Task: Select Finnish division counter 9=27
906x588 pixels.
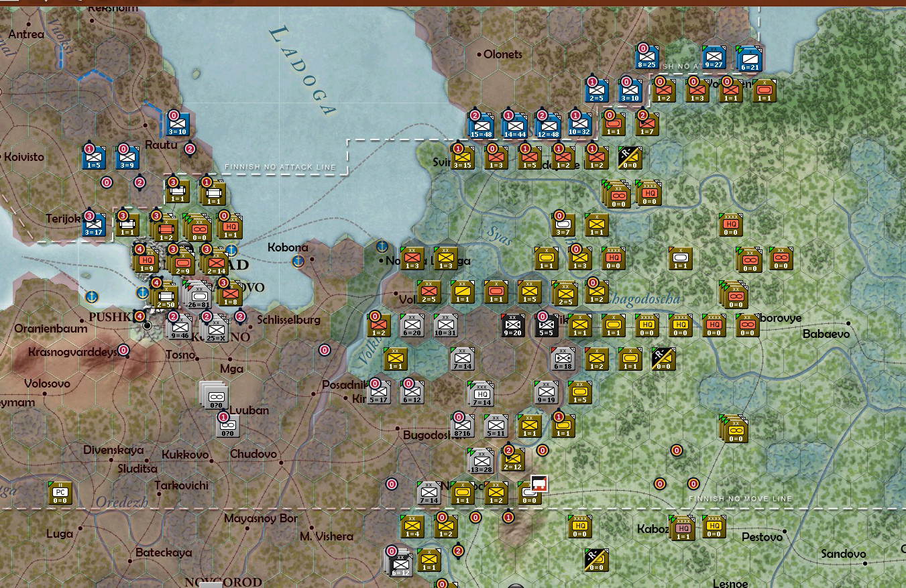Action: pyautogui.click(x=714, y=56)
